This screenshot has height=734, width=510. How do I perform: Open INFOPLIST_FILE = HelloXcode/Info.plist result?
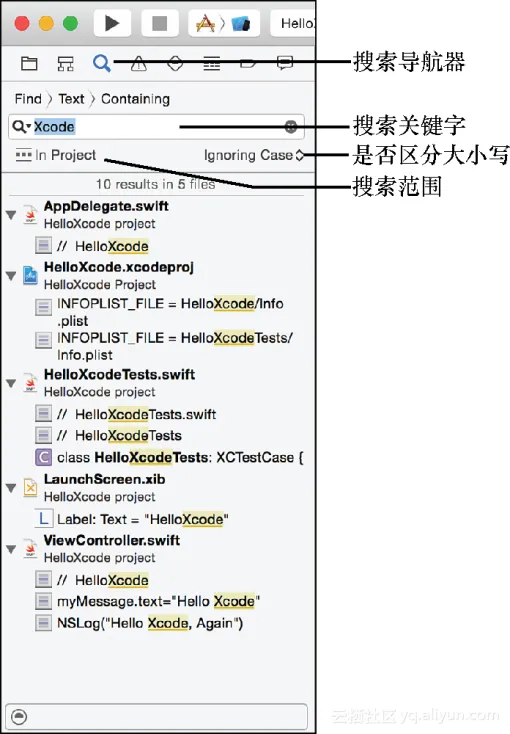click(x=170, y=312)
